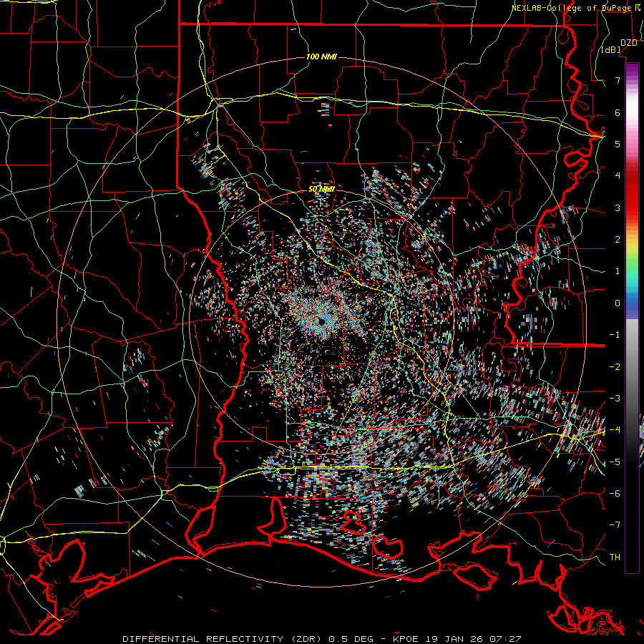Click the [dB] unit label
This screenshot has height=644, width=644.
pos(611,50)
